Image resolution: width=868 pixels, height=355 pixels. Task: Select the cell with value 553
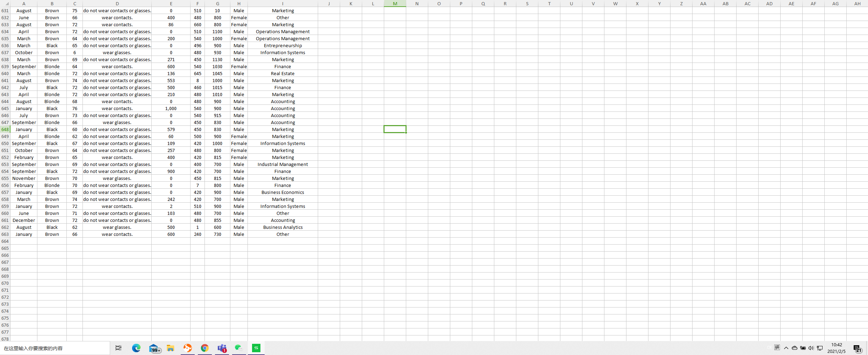click(171, 80)
